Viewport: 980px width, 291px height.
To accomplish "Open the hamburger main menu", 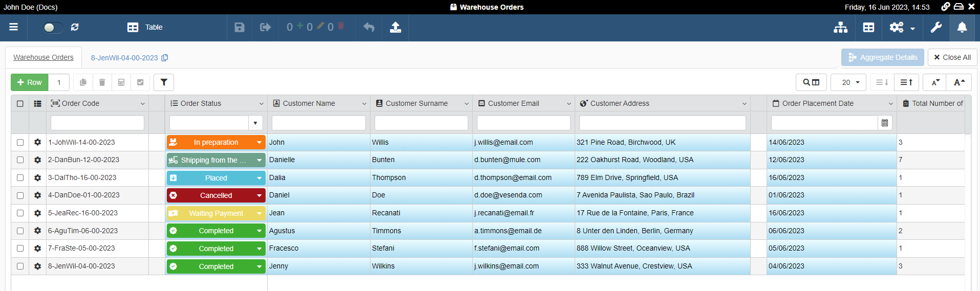I will (14, 27).
